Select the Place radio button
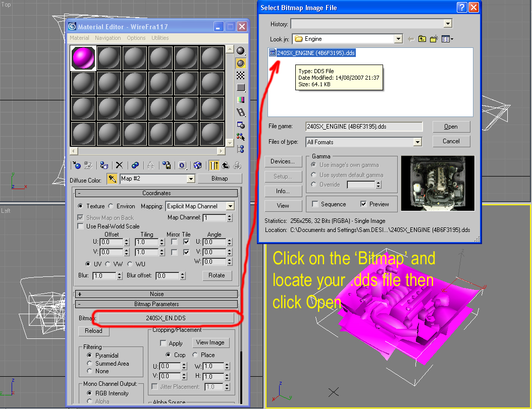532x409 pixels. pos(195,355)
